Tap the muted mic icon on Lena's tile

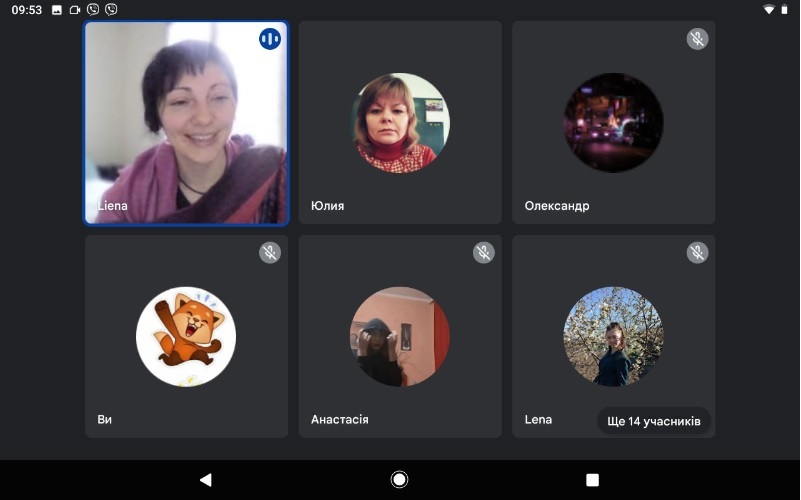(697, 252)
